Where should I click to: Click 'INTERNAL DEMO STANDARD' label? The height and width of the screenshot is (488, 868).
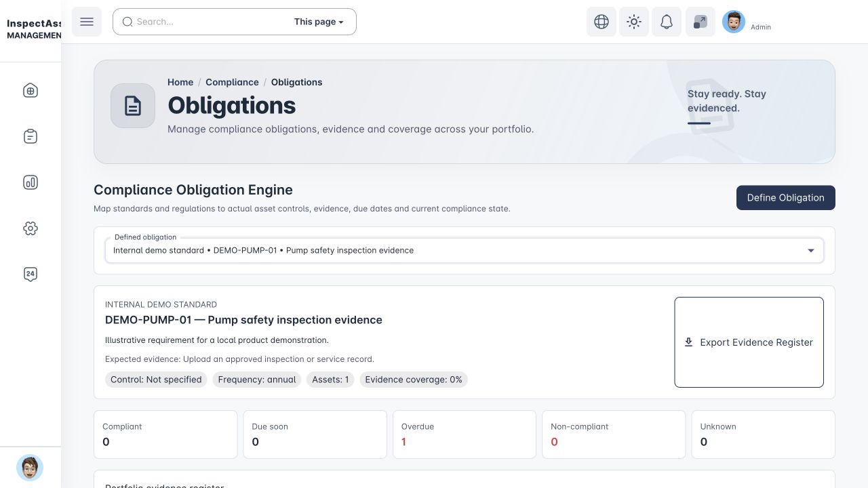point(161,304)
